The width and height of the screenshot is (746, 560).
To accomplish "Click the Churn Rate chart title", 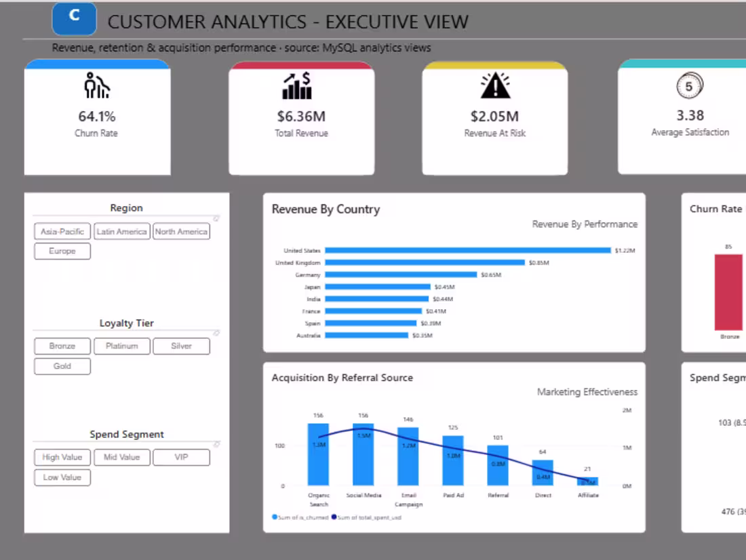I will point(716,209).
